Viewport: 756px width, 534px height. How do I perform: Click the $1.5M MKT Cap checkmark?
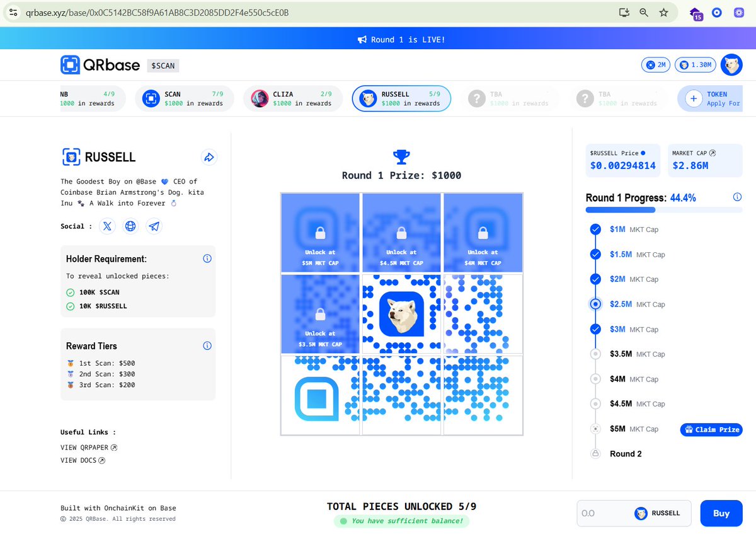tap(595, 254)
